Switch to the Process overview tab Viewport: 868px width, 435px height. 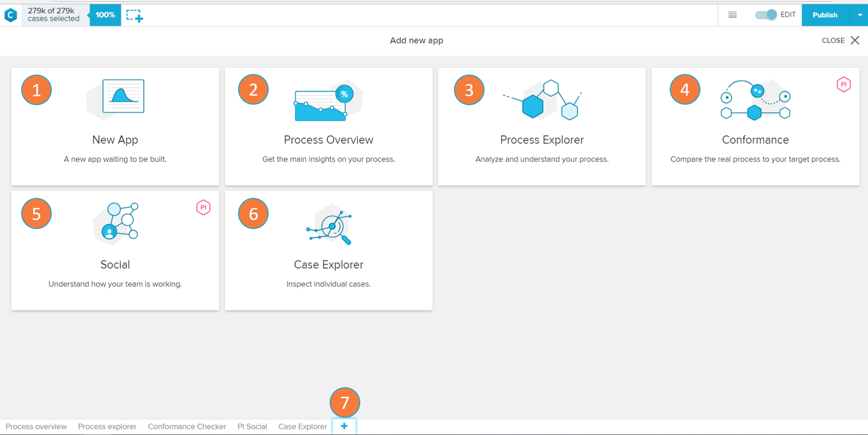coord(36,426)
